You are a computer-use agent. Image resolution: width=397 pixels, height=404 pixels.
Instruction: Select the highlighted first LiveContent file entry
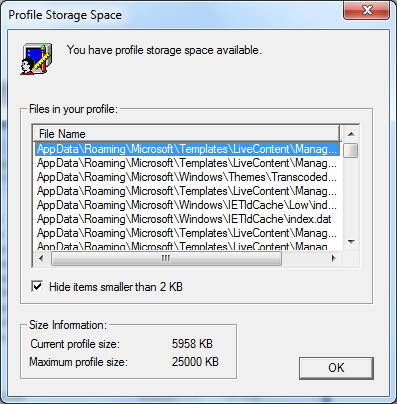click(x=187, y=149)
